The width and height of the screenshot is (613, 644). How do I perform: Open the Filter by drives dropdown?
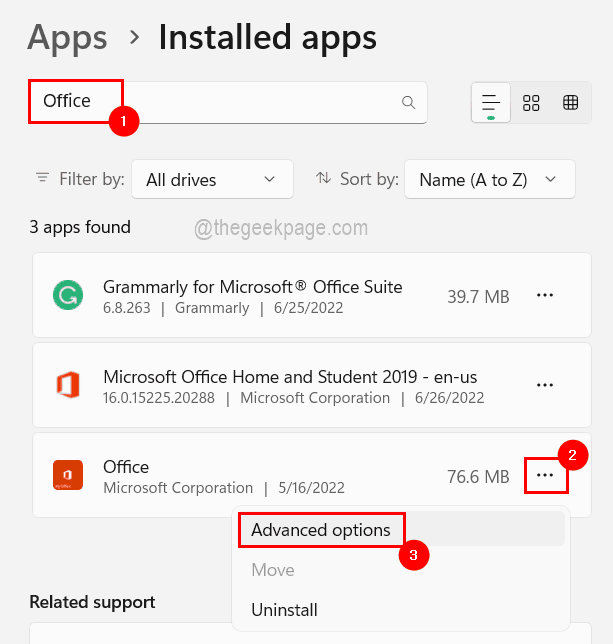(x=212, y=179)
